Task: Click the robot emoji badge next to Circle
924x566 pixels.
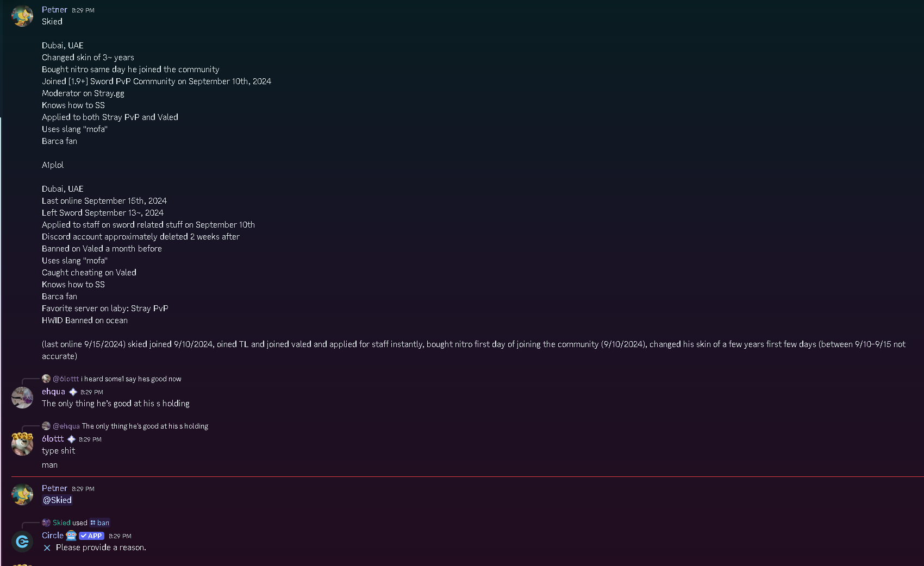Action: tap(71, 536)
